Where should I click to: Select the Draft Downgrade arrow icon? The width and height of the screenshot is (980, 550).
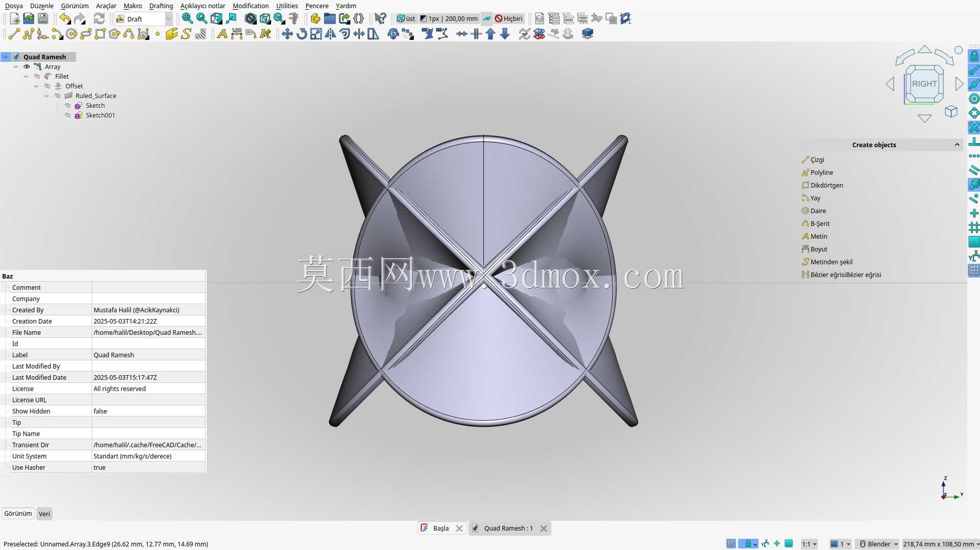505,34
